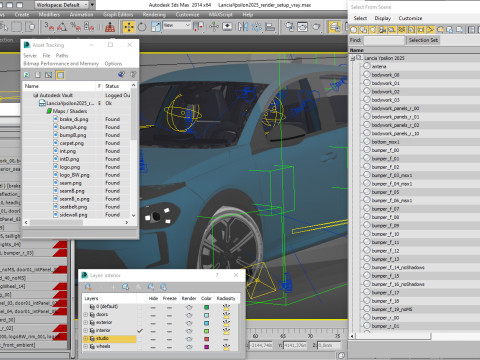Click the Table View icon in Asset Tracking
This screenshot has width=480, height=360.
[60, 75]
